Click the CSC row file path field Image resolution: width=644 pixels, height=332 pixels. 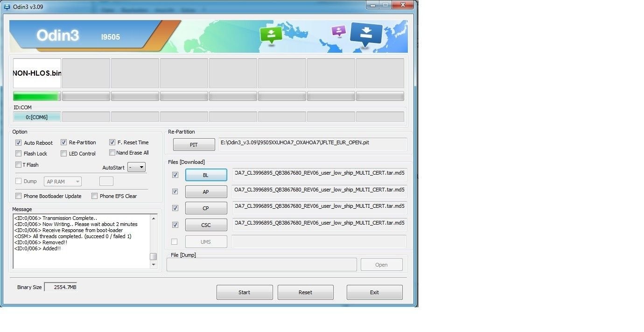320,225
